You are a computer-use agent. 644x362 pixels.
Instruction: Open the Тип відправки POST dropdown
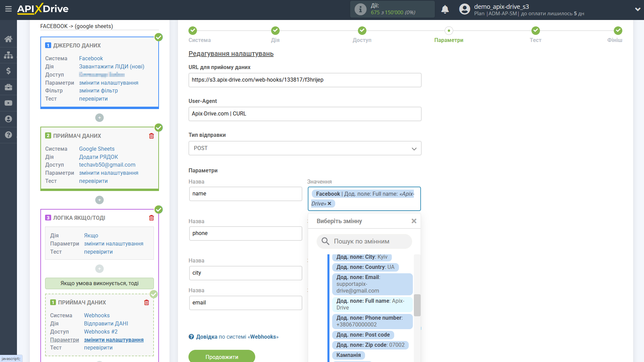(x=305, y=148)
